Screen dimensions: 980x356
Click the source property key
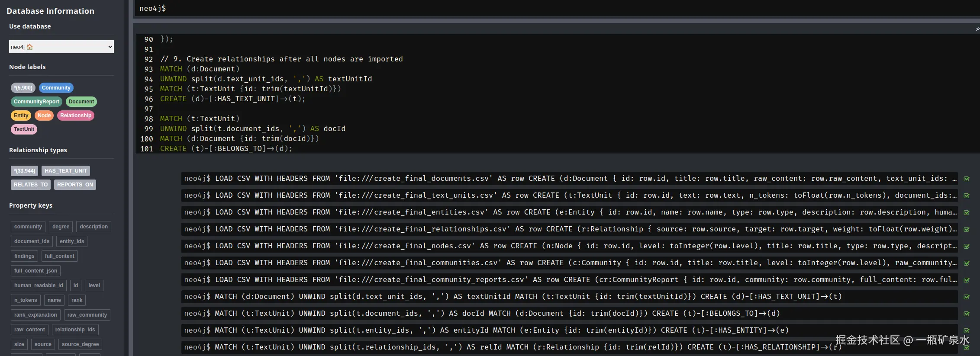tap(43, 344)
